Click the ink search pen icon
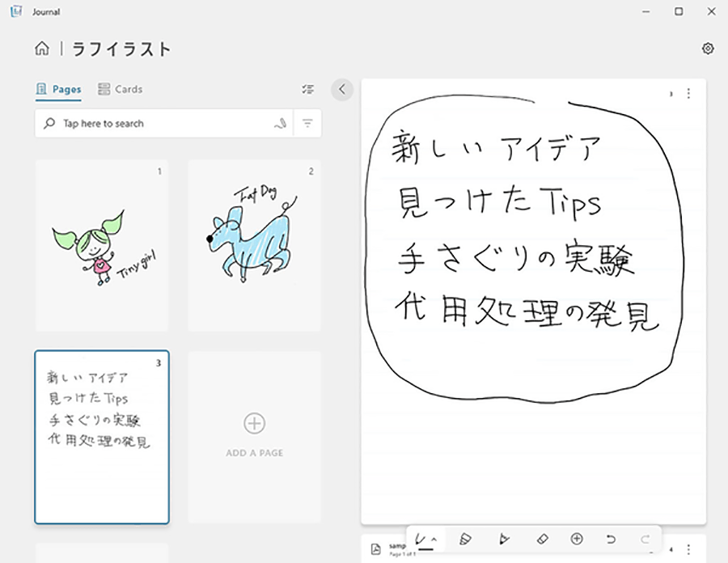The height and width of the screenshot is (563, 728). [281, 124]
